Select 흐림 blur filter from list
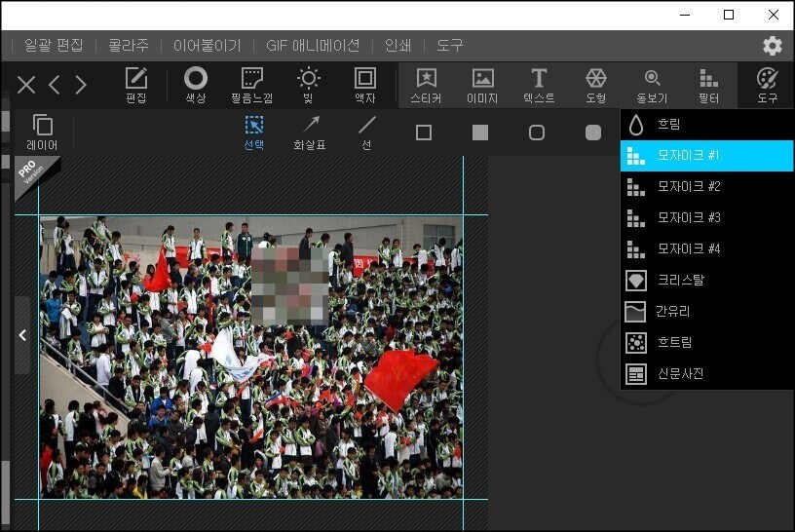 pos(707,125)
